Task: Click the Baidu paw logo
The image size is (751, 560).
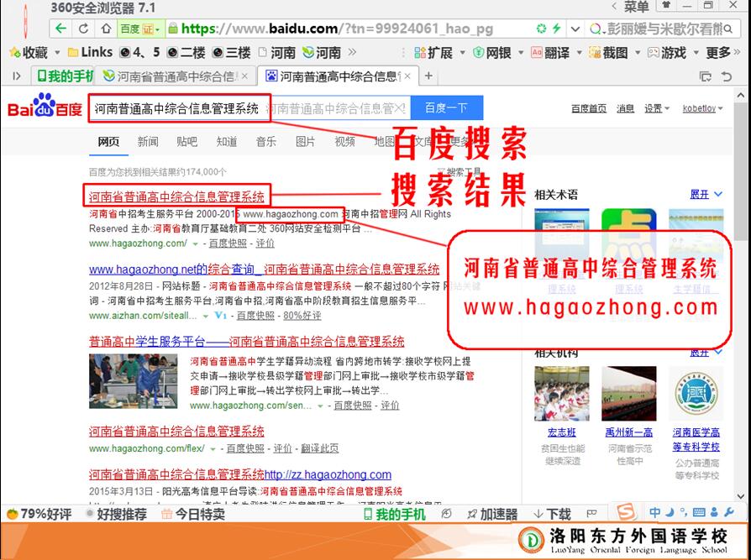Action: 45,107
